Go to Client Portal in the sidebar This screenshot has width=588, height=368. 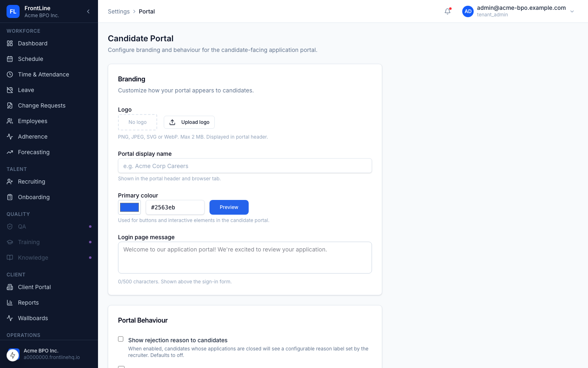(x=34, y=287)
